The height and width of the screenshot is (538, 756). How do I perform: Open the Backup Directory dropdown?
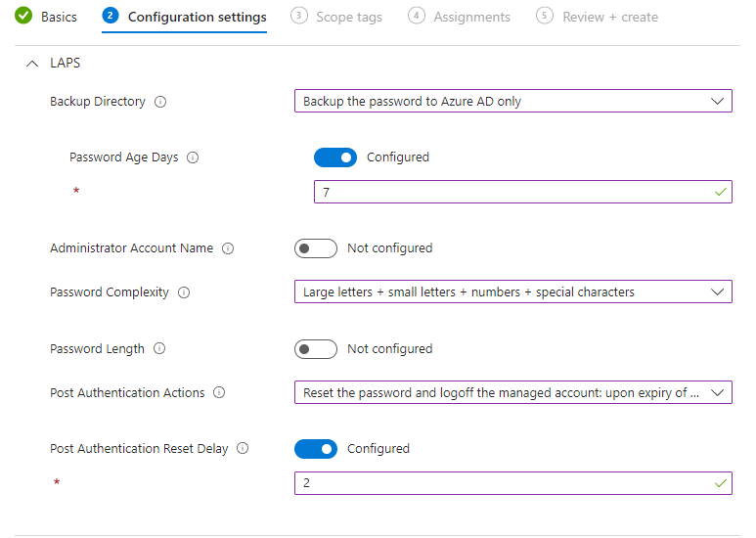[x=512, y=101]
